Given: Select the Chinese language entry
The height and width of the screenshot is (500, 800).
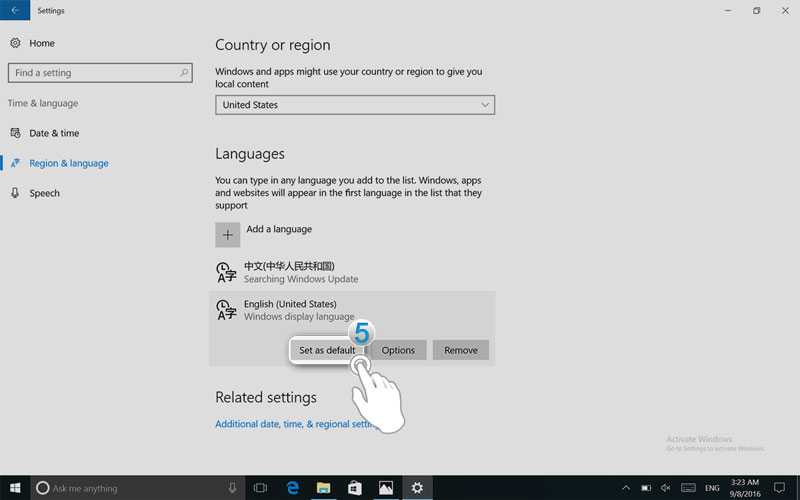Looking at the screenshot, I should 352,272.
